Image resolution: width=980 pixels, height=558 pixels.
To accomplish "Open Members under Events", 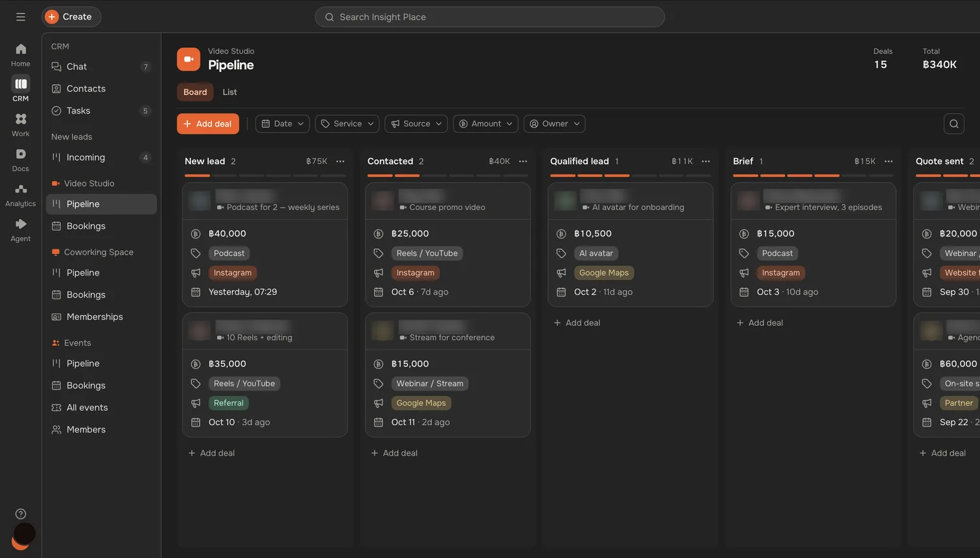I will tap(101, 430).
